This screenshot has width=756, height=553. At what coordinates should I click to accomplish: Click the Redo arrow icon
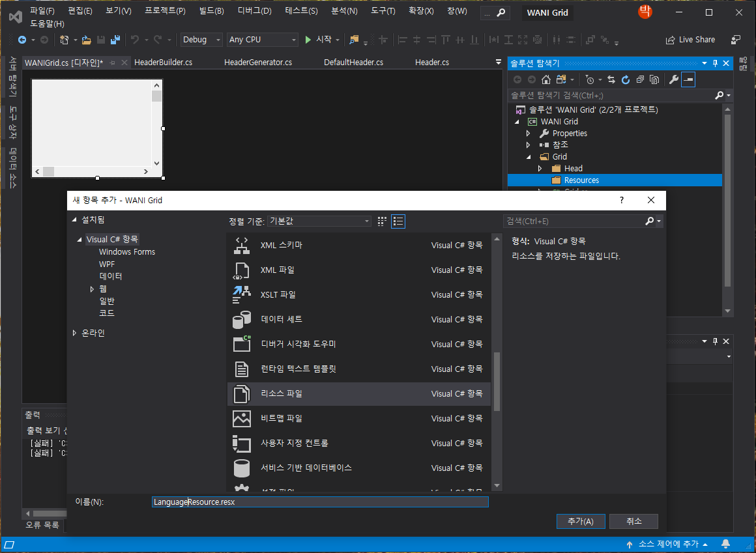pyautogui.click(x=158, y=40)
